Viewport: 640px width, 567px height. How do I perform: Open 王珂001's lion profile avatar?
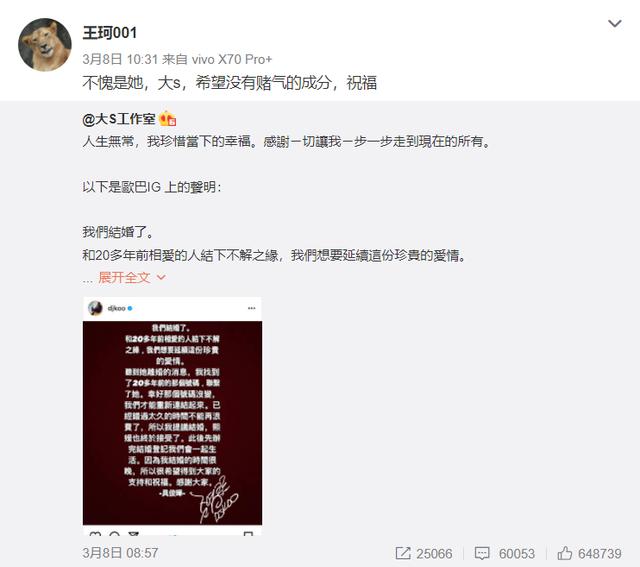(45, 45)
